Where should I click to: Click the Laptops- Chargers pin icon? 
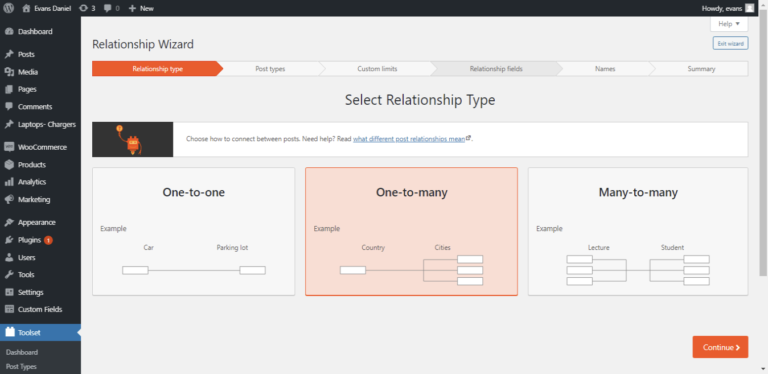click(9, 124)
